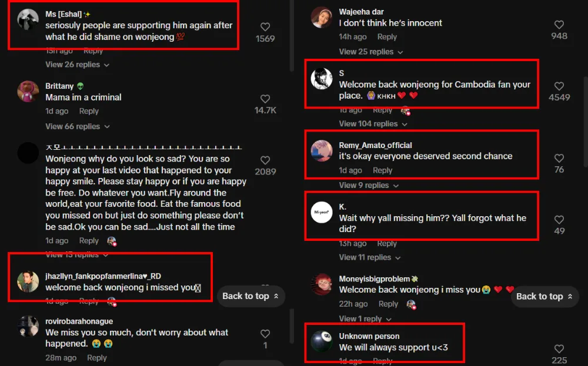Tap heart on Wajeeha dar's comment
The width and height of the screenshot is (588, 366).
click(559, 25)
